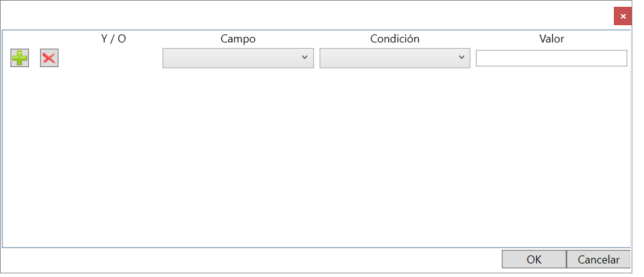Image resolution: width=644 pixels, height=277 pixels.
Task: Delete the filter row with red X icon
Action: click(x=49, y=58)
